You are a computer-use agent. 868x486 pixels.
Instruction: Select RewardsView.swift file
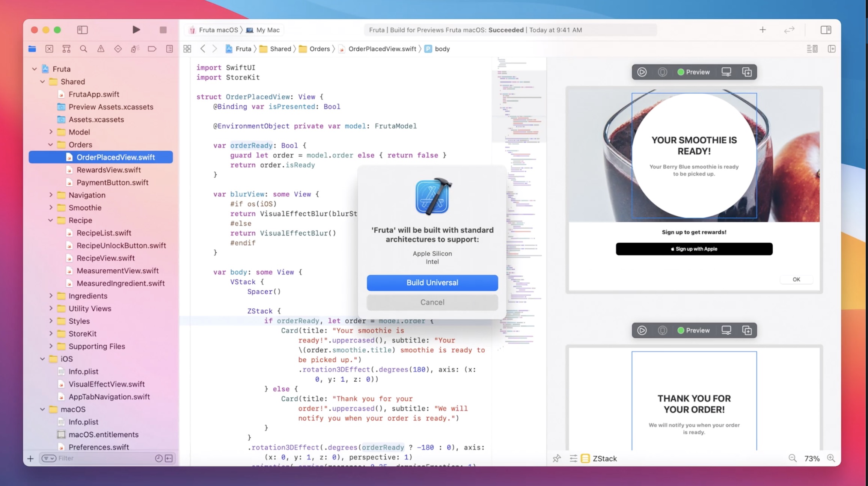tap(101, 170)
